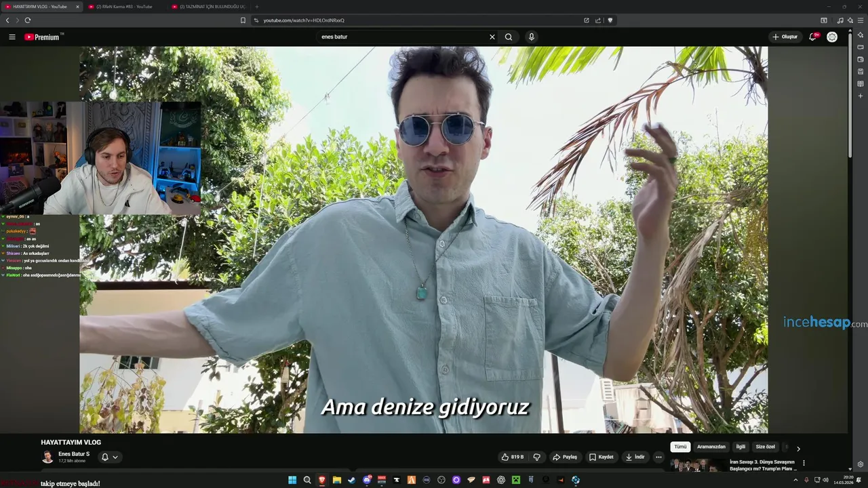Reload the page in the browser
This screenshot has width=868, height=488.
coord(28,20)
